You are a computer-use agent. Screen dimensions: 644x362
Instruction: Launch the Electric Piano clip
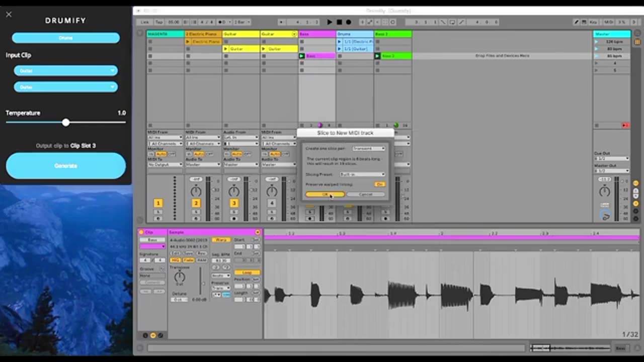tap(188, 42)
